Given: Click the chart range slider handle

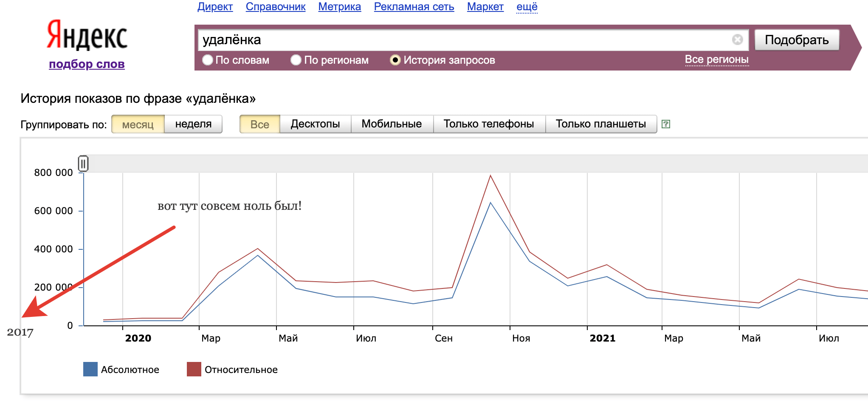Looking at the screenshot, I should pos(83,164).
